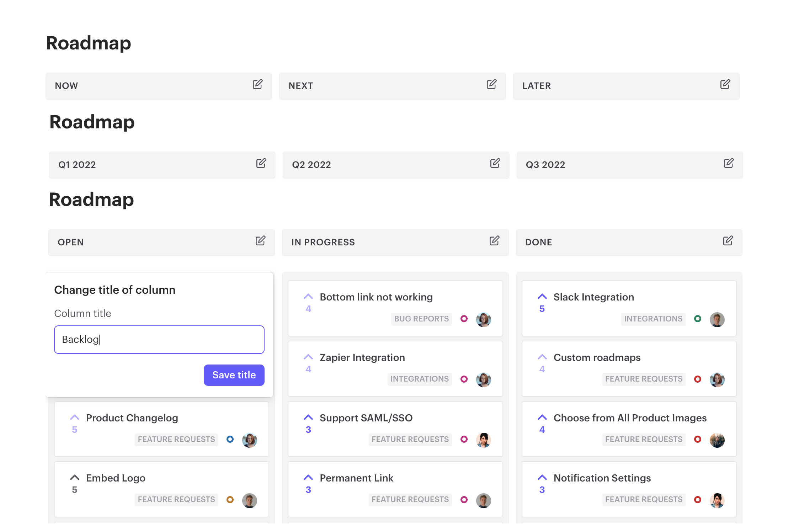This screenshot has height=532, width=788.
Task: Click red status dot on Notification Settings
Action: [698, 500]
